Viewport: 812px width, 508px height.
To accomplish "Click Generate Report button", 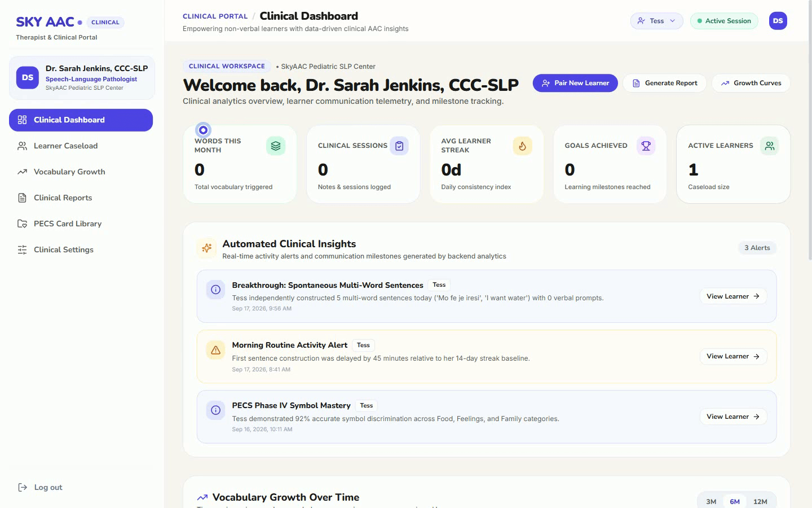I will (x=665, y=83).
